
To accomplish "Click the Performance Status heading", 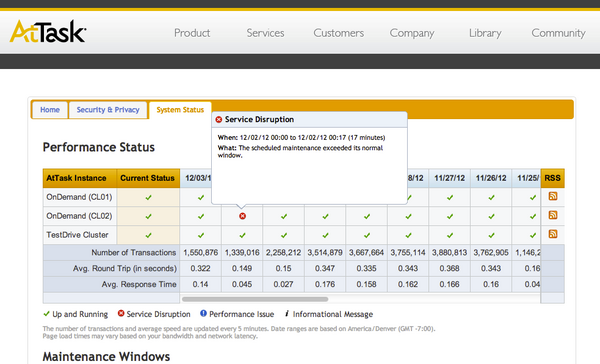I will coord(99,147).
